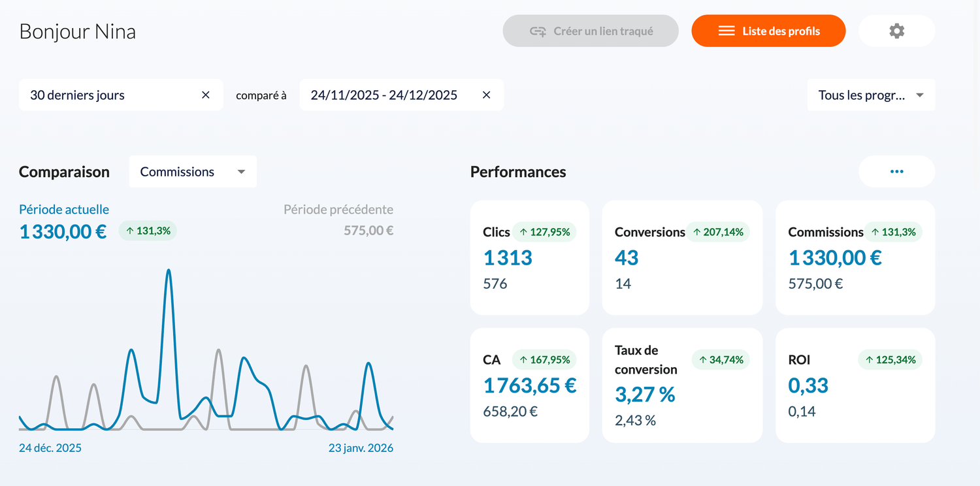Open the ROI performance card

coord(855,385)
